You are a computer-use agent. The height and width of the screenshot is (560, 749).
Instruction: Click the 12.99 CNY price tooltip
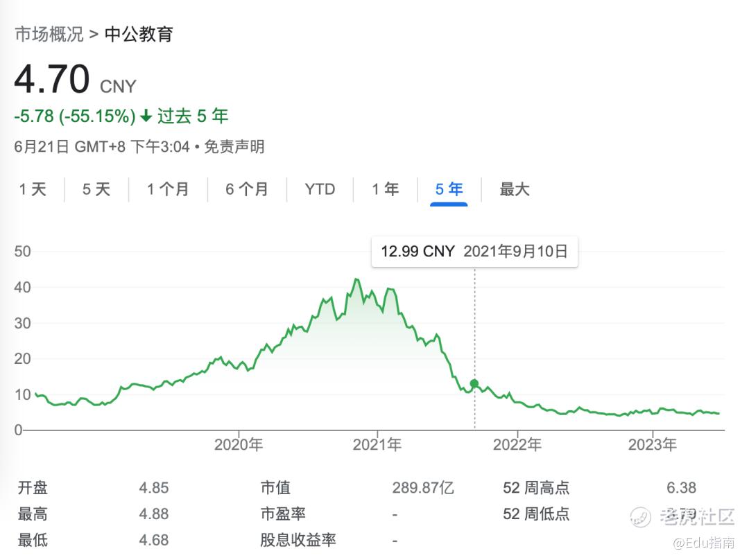[x=474, y=251]
